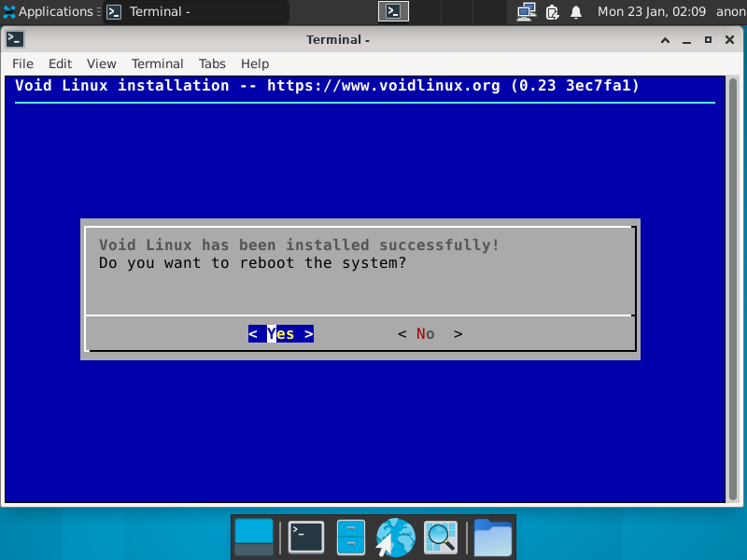Open the Terminal menu
This screenshot has height=560, width=747.
[157, 63]
